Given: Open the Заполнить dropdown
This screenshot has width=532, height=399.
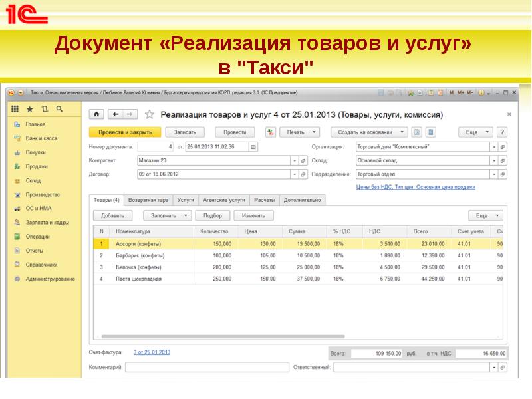Looking at the screenshot, I should [x=168, y=215].
